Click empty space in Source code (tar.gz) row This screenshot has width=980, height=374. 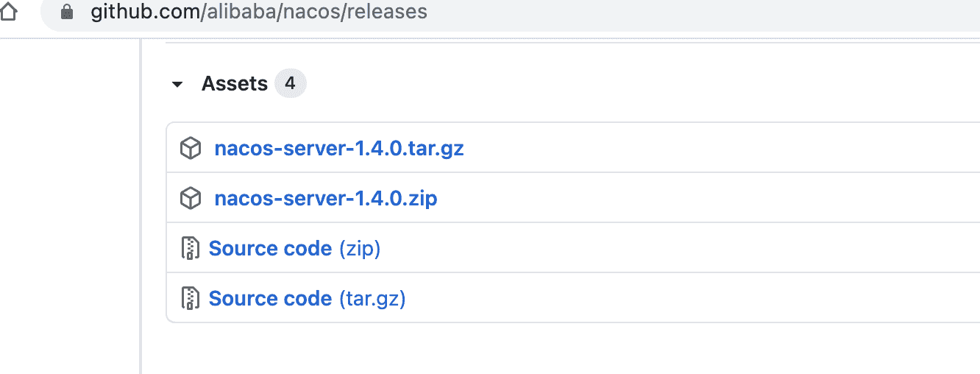(x=699, y=299)
